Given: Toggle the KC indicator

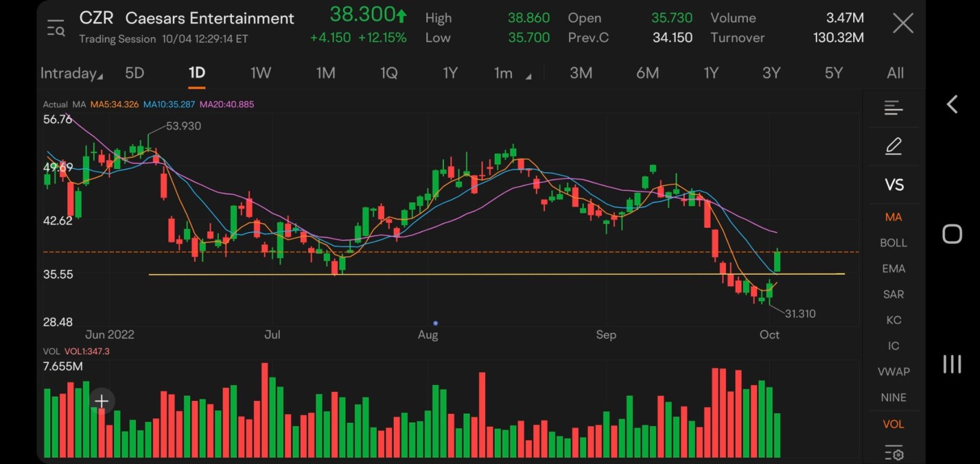Looking at the screenshot, I should (x=894, y=320).
